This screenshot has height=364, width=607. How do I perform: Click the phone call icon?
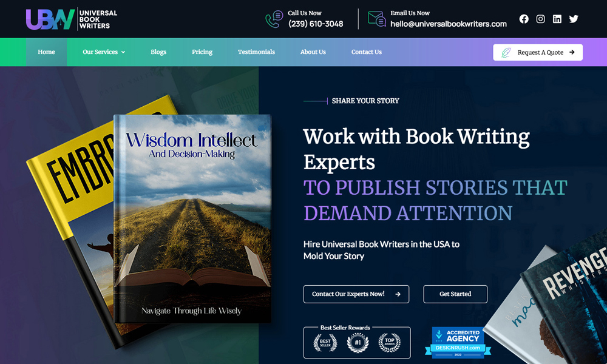click(x=274, y=19)
